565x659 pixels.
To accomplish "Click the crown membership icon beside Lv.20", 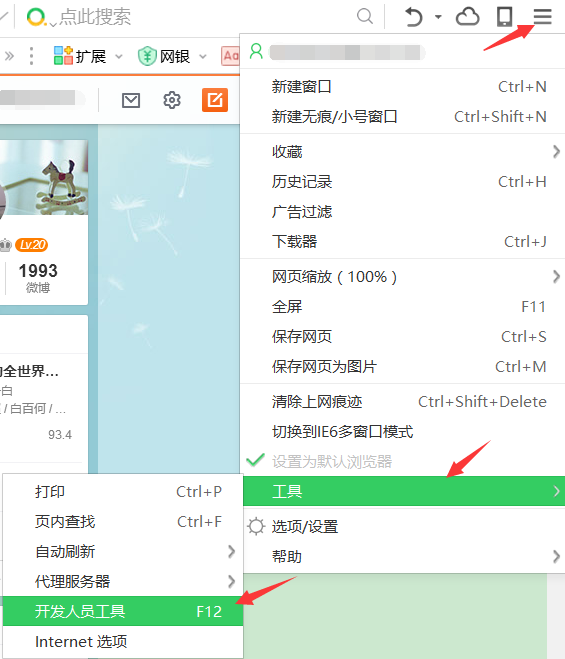I will click(5, 245).
